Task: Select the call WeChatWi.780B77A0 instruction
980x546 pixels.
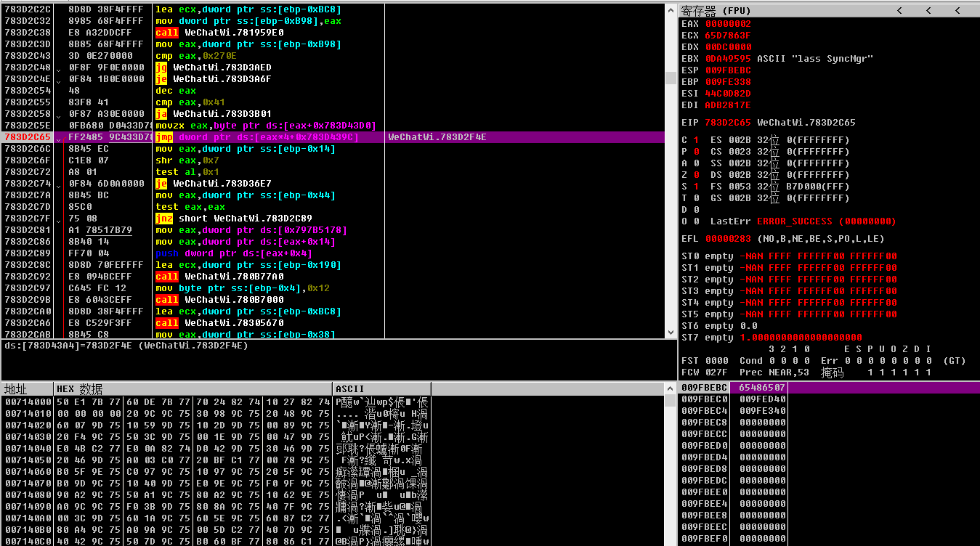Action: [x=219, y=277]
